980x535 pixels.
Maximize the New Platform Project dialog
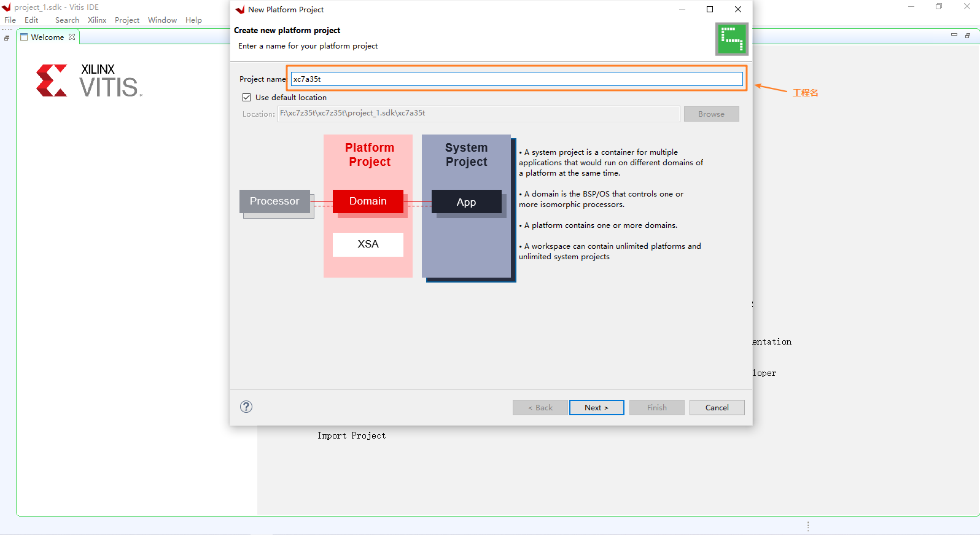pyautogui.click(x=710, y=9)
